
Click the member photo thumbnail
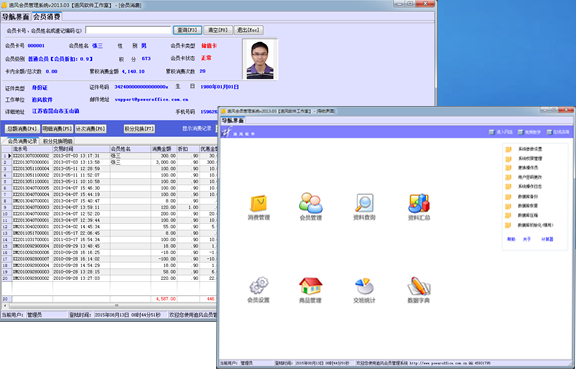click(260, 59)
